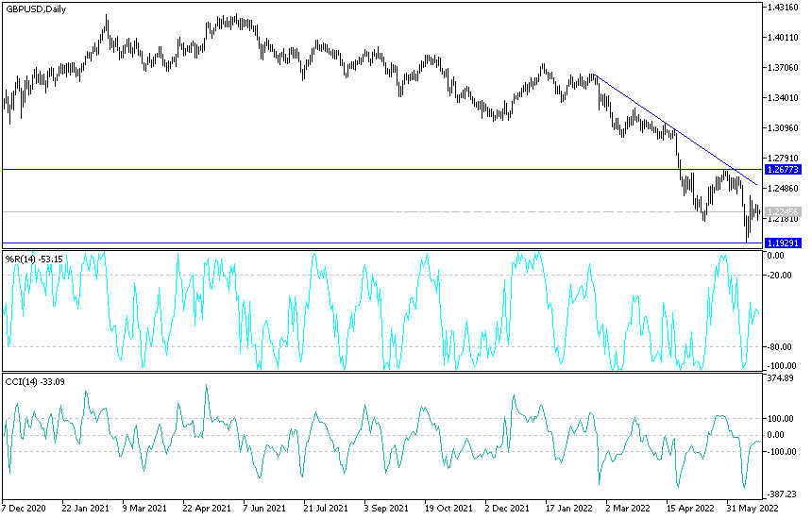Viewport: 812px width, 519px height.
Task: Click the 1.43160 price scale value
Action: [783, 8]
